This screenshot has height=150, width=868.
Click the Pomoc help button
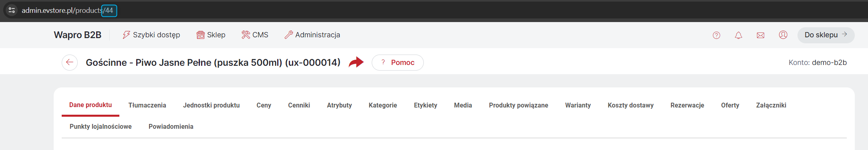pyautogui.click(x=397, y=62)
